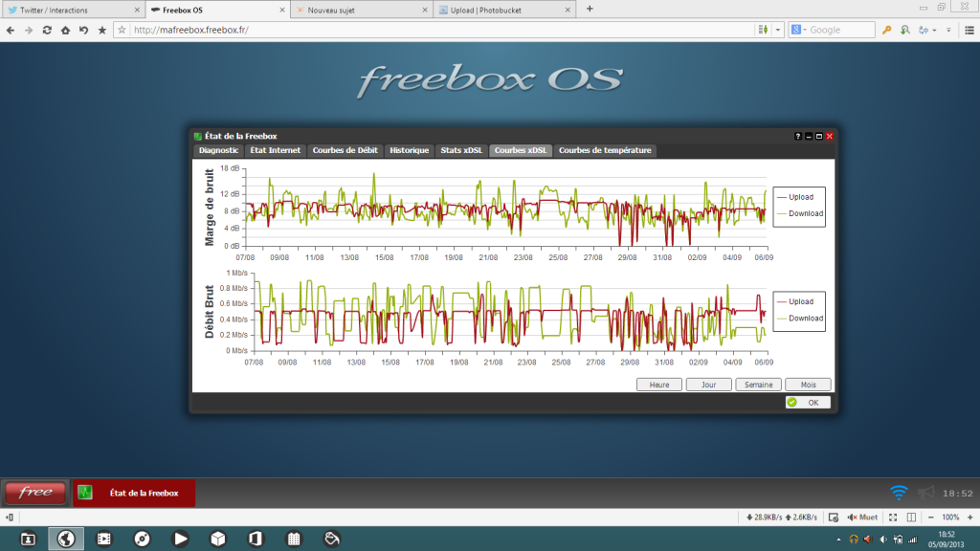The image size is (980, 551).
Task: Click the orange key password icon
Action: click(x=886, y=30)
